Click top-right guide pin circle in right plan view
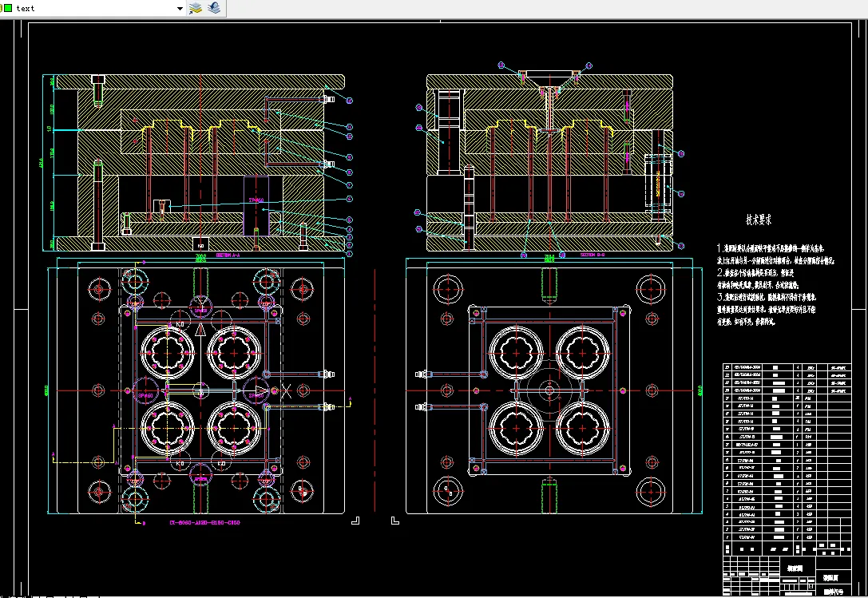Image resolution: width=868 pixels, height=598 pixels. pyautogui.click(x=650, y=289)
